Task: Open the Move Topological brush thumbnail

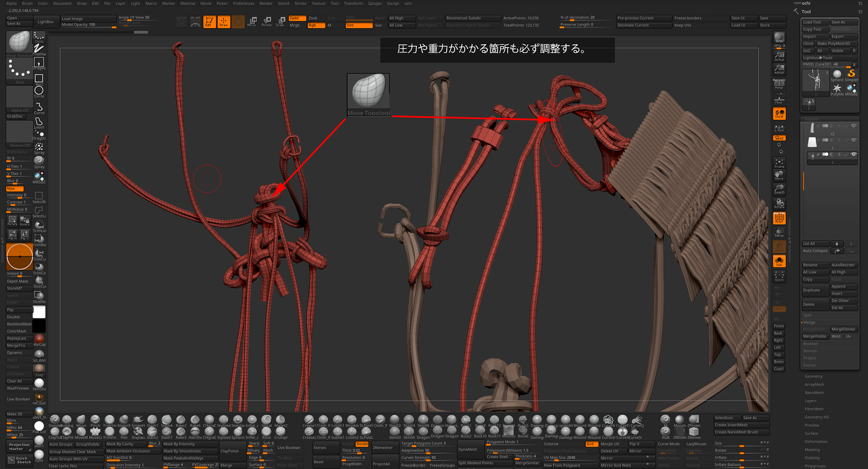Action: (19, 43)
